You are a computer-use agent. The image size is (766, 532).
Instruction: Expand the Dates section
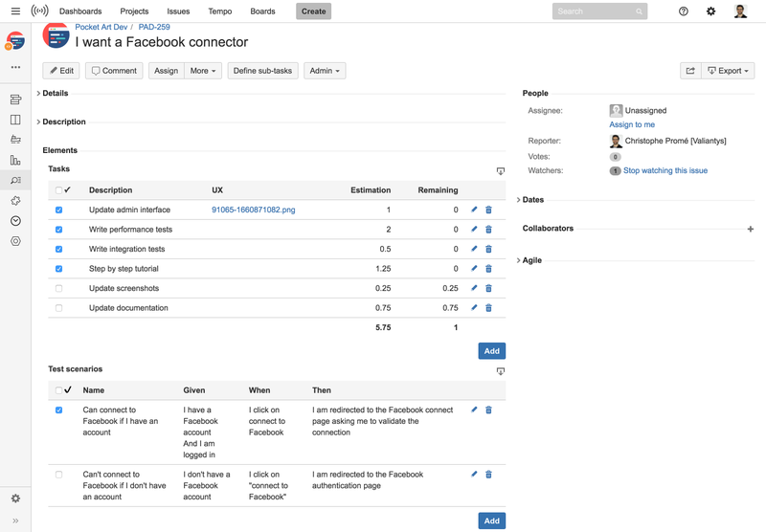coord(532,200)
